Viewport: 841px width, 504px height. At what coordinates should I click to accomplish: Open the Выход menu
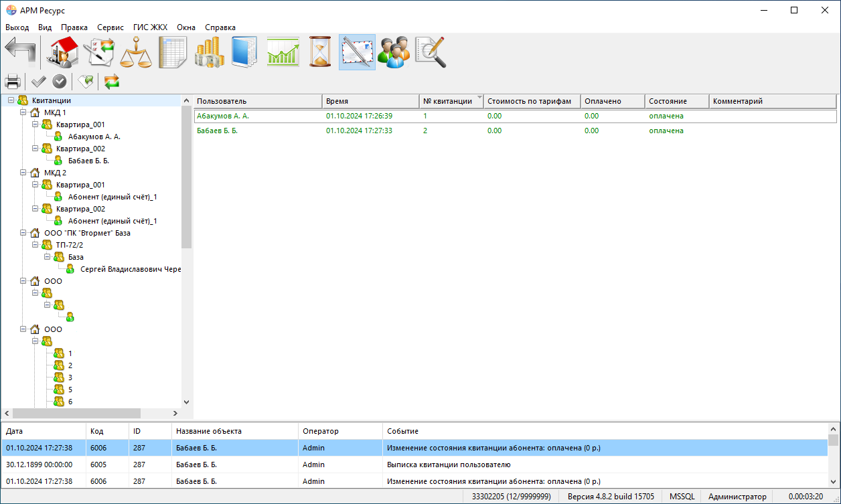tap(17, 27)
